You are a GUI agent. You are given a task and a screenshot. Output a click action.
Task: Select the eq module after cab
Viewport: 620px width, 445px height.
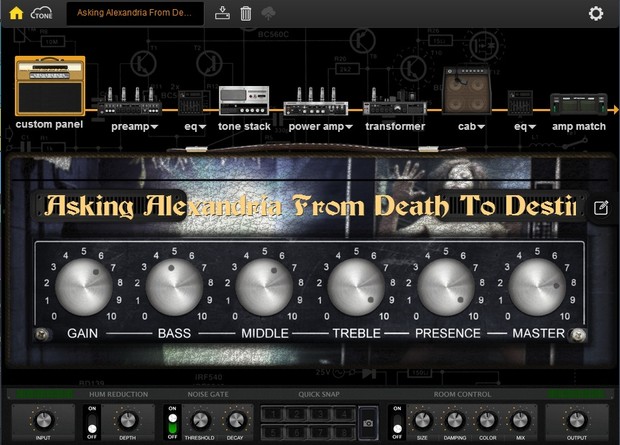tap(520, 103)
